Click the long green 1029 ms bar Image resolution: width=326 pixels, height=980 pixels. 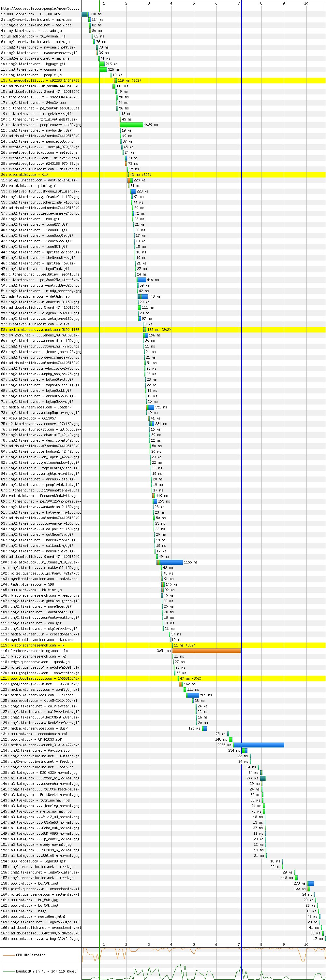click(131, 125)
